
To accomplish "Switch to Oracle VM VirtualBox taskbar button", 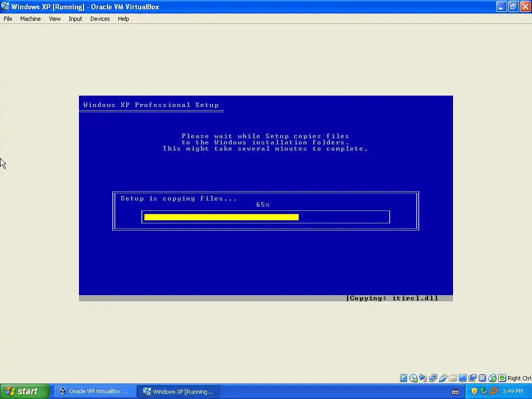I will 95,392.
